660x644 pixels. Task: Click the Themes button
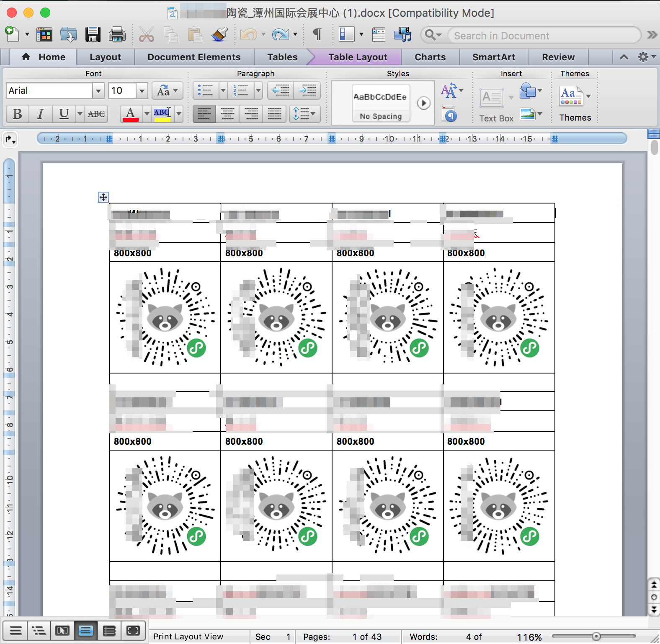coord(575,105)
